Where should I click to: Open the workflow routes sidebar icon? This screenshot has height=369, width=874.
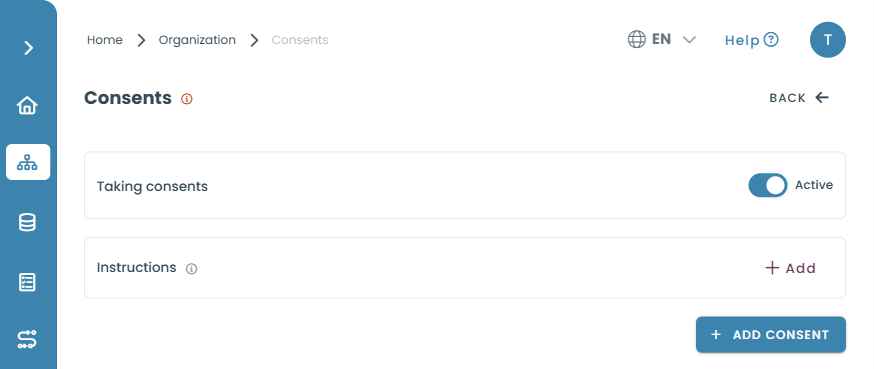(x=27, y=339)
